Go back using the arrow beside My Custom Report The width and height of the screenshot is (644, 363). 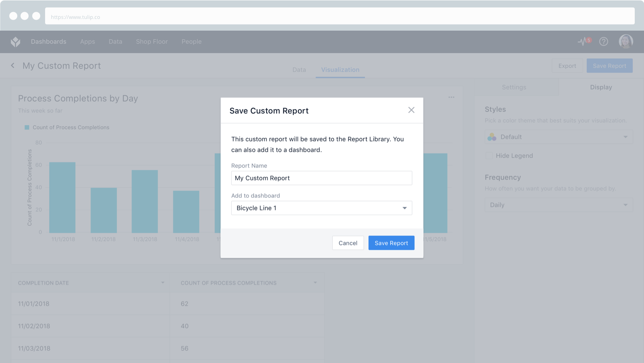coord(13,65)
